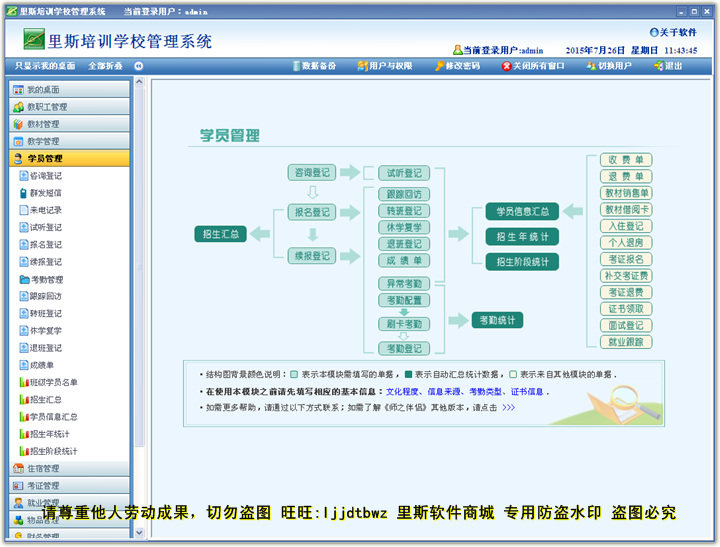This screenshot has height=547, width=720.
Task: Open 证书信息 link
Action: pos(527,392)
